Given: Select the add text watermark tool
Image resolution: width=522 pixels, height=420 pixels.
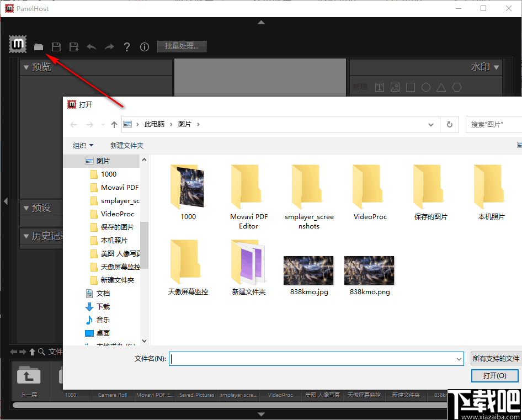Looking at the screenshot, I should pos(380,87).
